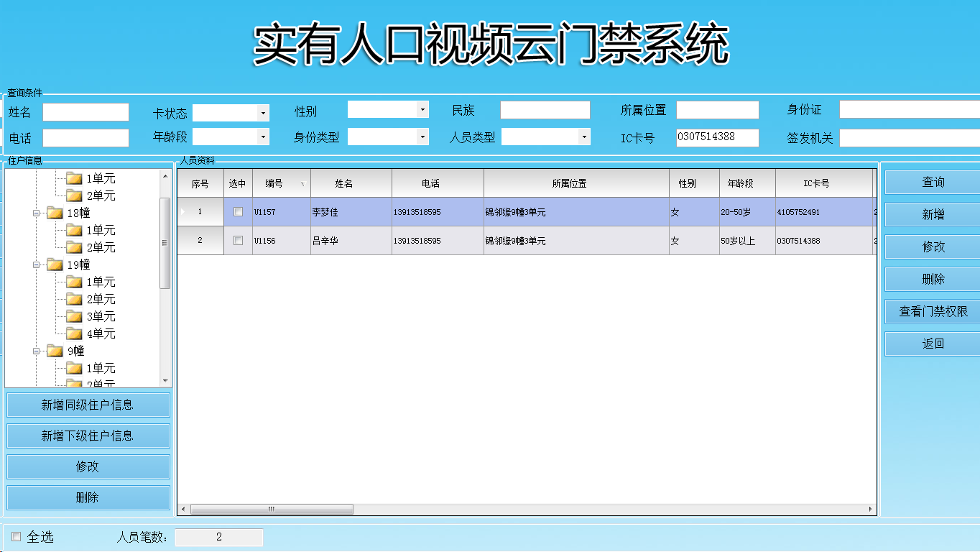The height and width of the screenshot is (552, 980).
Task: Click 新增下级住户信息 button
Action: click(x=88, y=436)
